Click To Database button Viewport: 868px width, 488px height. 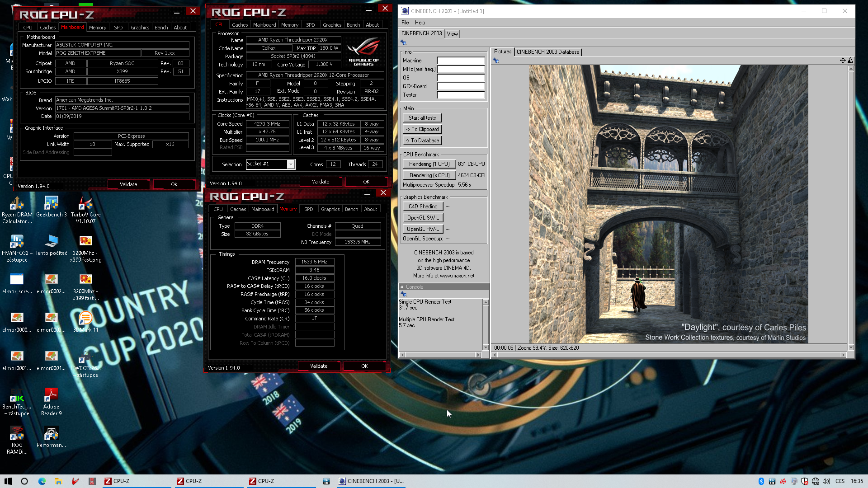(x=422, y=141)
